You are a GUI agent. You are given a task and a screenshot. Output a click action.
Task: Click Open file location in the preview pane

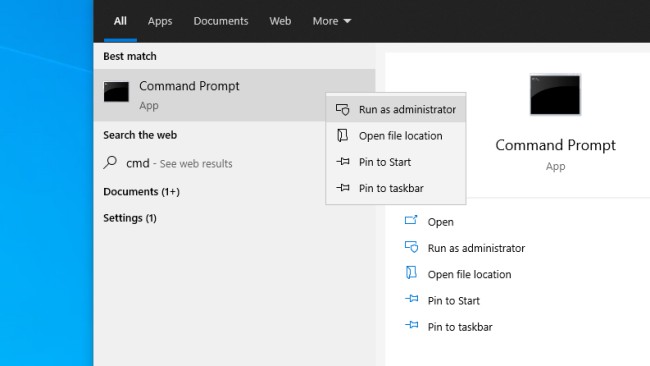(469, 274)
